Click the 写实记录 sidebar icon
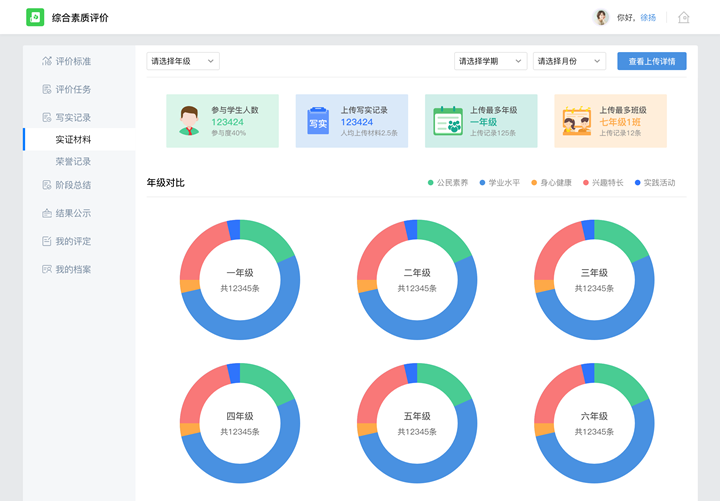The image size is (720, 501). tap(47, 118)
